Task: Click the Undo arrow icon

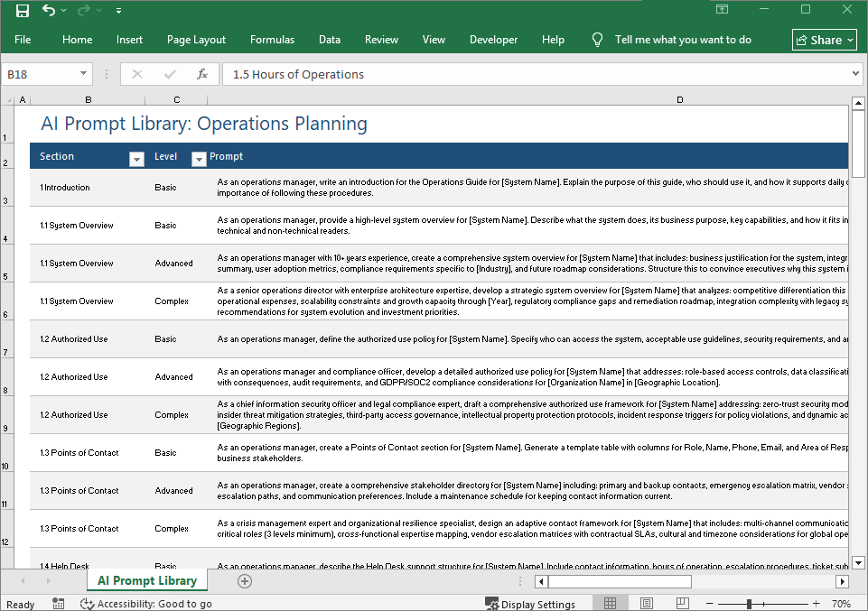Action: pos(49,10)
